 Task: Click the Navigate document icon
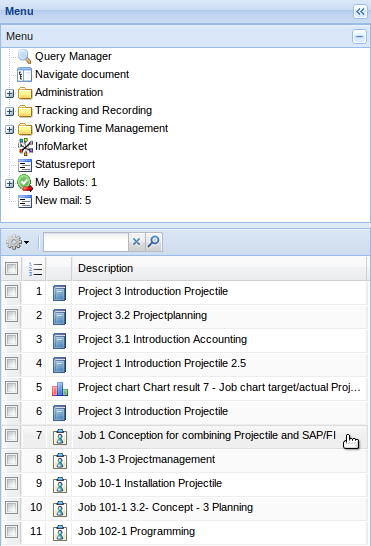click(25, 75)
